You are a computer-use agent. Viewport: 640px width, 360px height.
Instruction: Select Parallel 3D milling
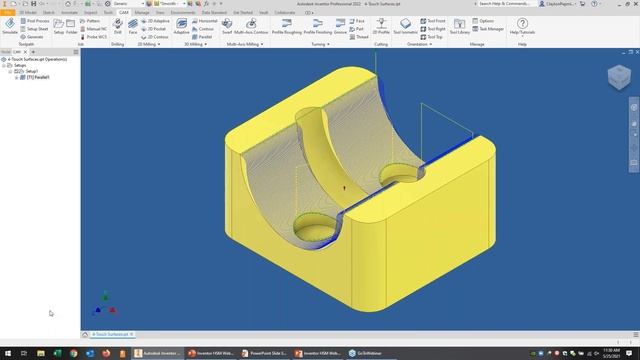202,37
